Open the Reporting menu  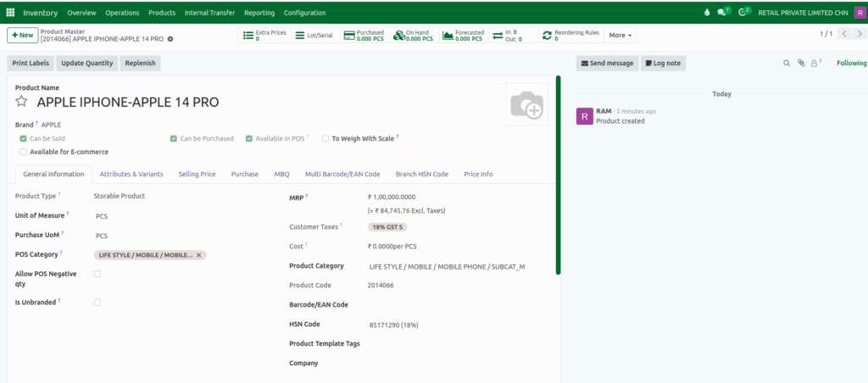click(x=259, y=13)
